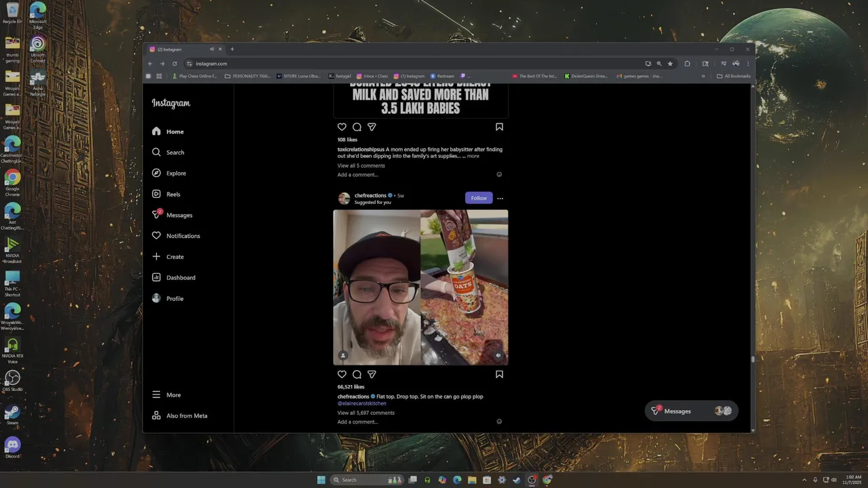Click Create new post in sidebar
This screenshot has height=488, width=868.
(167, 257)
